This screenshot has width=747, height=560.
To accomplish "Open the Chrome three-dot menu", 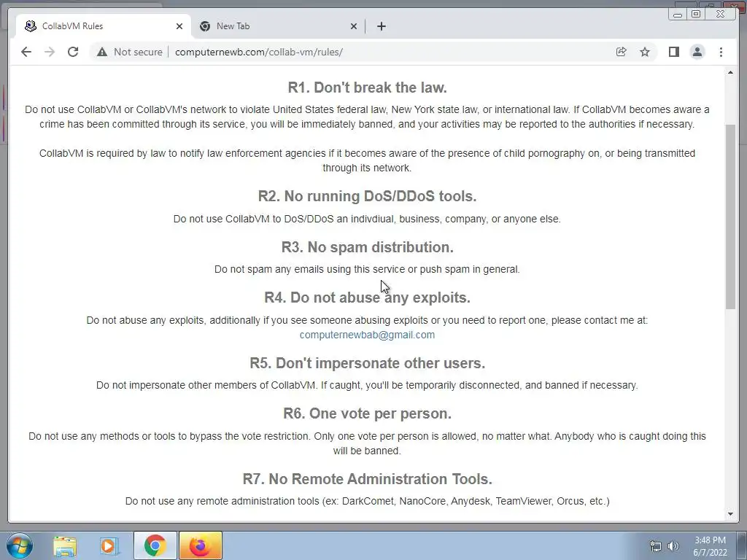I will point(721,52).
